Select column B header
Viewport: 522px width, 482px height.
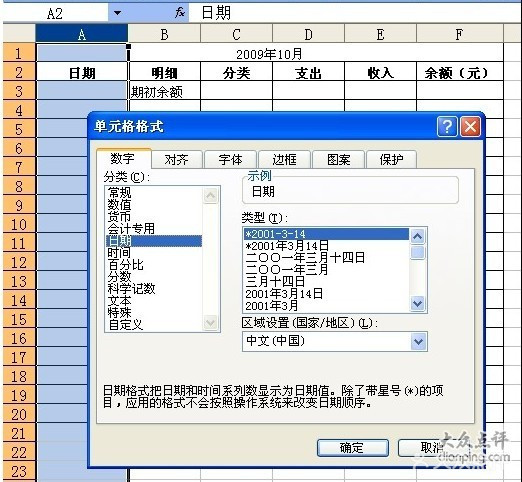tap(164, 34)
